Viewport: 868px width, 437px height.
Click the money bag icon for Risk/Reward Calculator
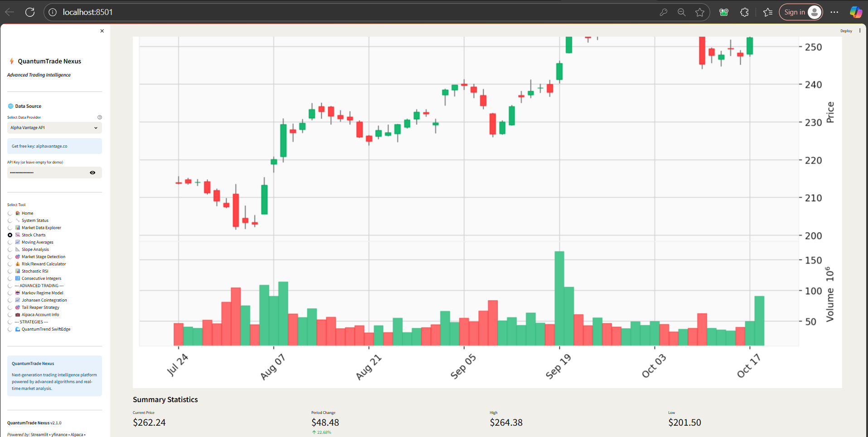18,264
